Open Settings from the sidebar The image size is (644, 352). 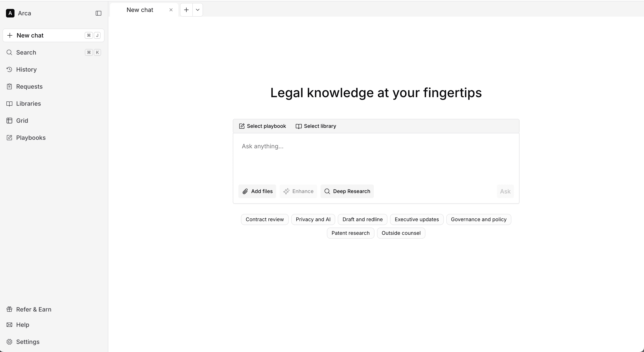[28, 342]
